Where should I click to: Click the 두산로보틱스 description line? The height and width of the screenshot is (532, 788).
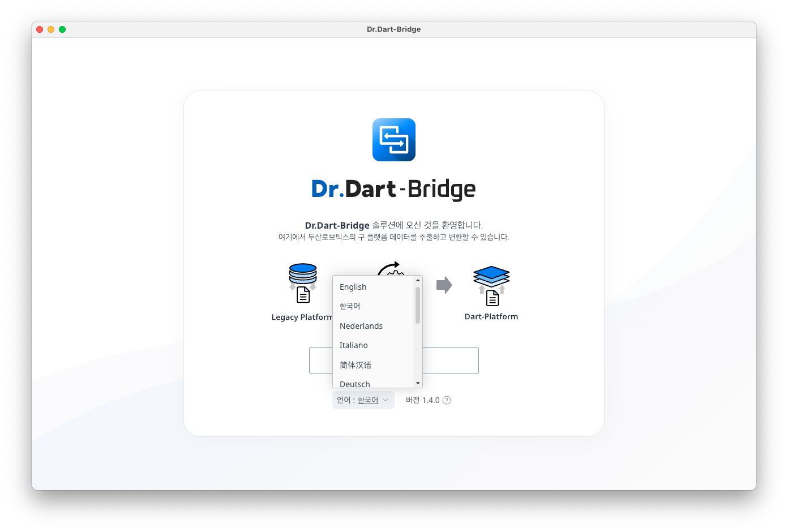(394, 237)
